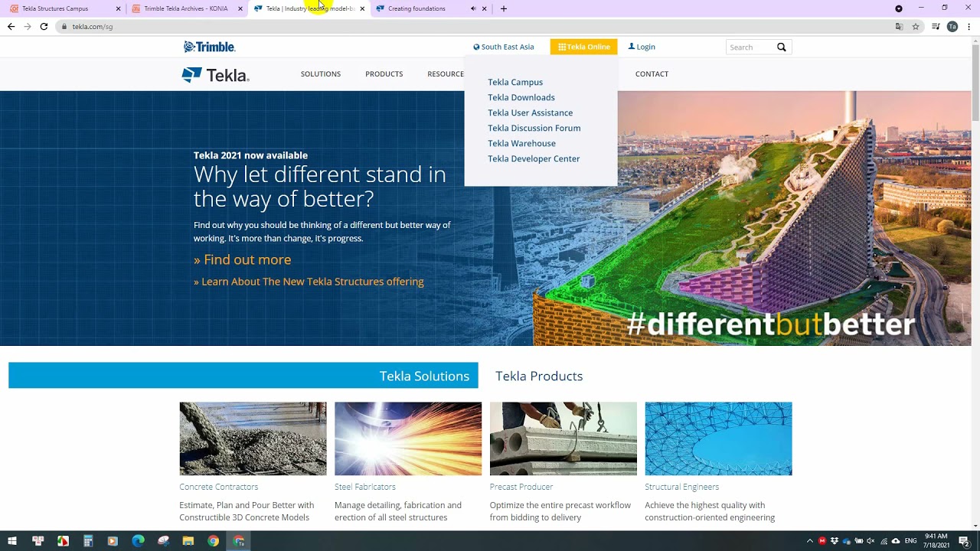Open South East Asia region selector
This screenshot has width=980, height=551.
coord(503,47)
